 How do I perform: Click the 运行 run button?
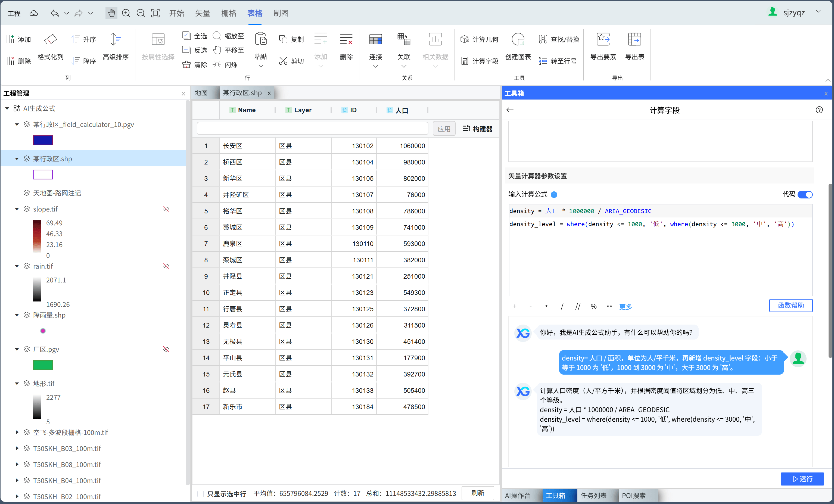(802, 479)
